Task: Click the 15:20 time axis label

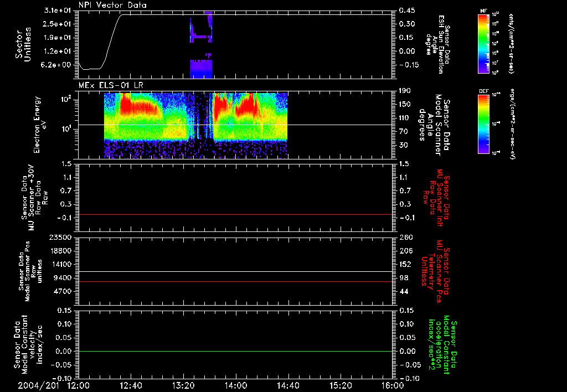Action: pyautogui.click(x=341, y=385)
